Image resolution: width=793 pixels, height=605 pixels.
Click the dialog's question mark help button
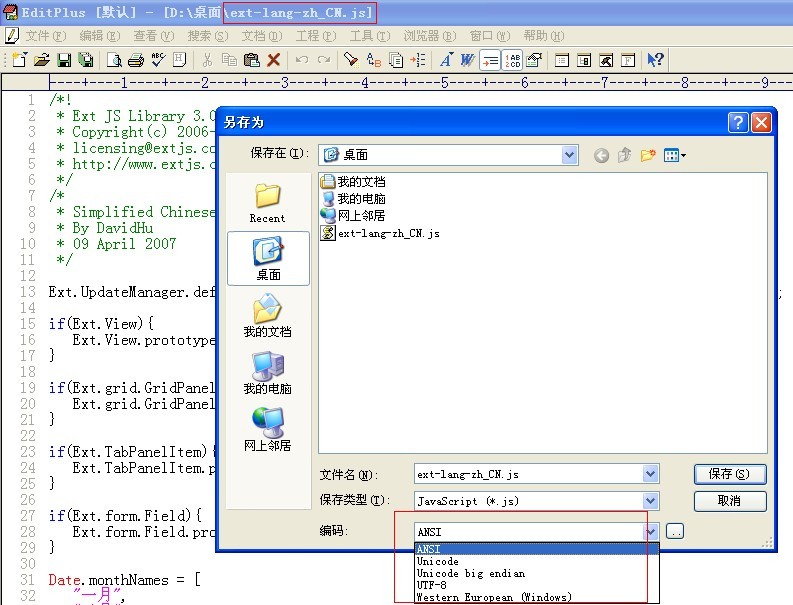738,122
